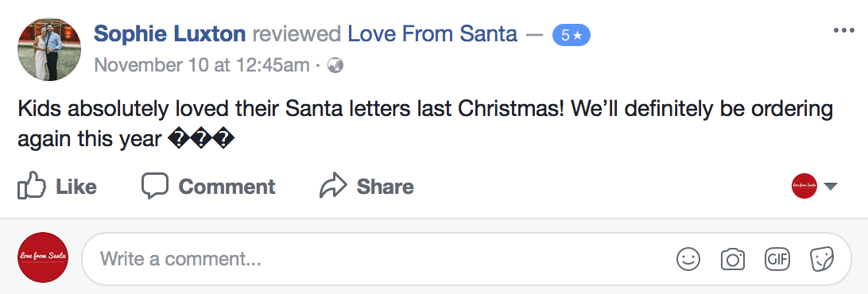
Task: Click Sophie Luxton's profile photo
Action: [49, 49]
